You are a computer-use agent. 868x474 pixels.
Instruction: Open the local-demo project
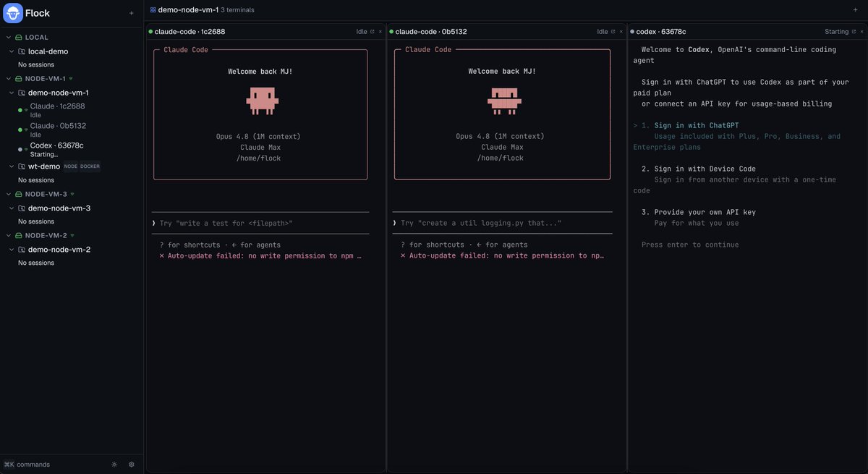[x=48, y=51]
